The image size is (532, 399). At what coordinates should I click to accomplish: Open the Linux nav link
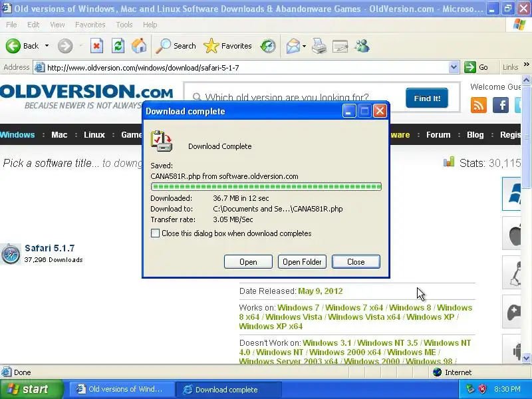click(x=94, y=135)
